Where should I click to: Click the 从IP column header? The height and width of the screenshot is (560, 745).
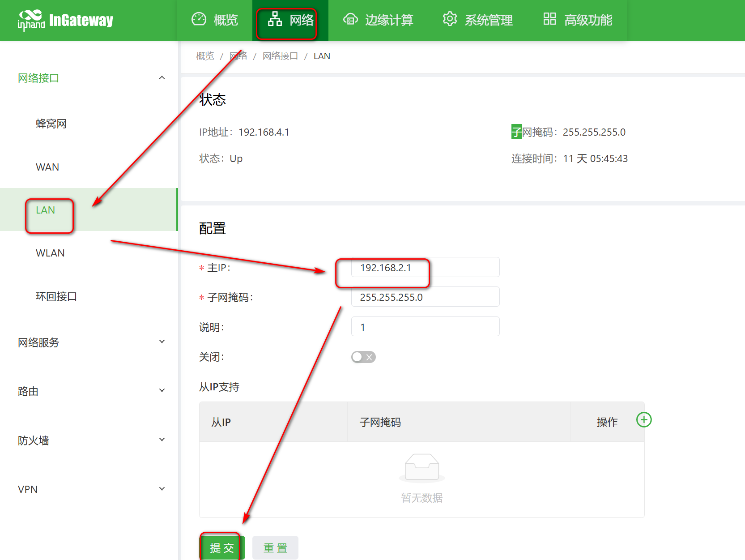(221, 422)
